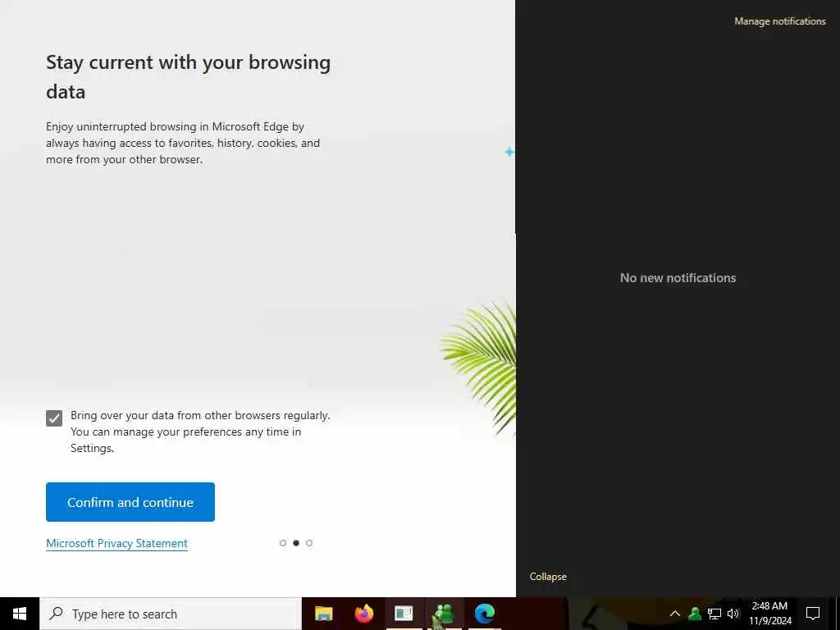Click the search magnifier icon
This screenshot has height=630, width=840.
[x=56, y=614]
